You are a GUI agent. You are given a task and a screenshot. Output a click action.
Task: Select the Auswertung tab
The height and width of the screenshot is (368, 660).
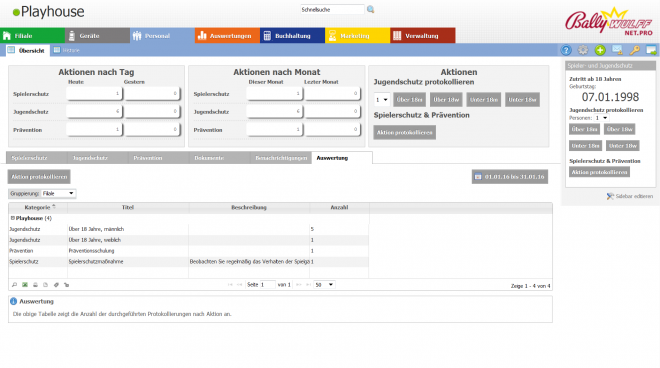[x=342, y=158]
